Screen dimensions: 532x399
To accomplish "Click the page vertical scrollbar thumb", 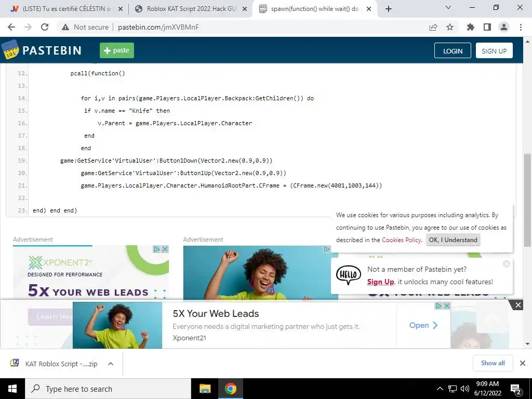I will click(527, 200).
